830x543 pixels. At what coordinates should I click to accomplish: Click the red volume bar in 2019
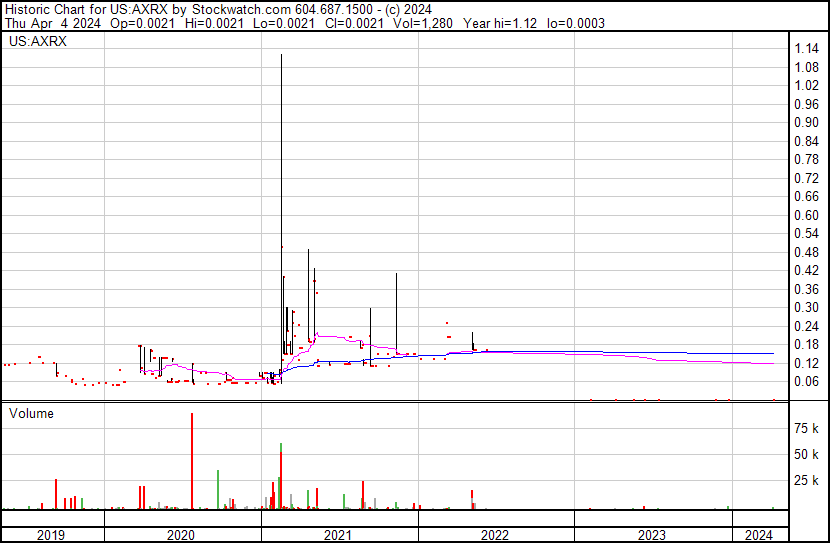pos(56,494)
